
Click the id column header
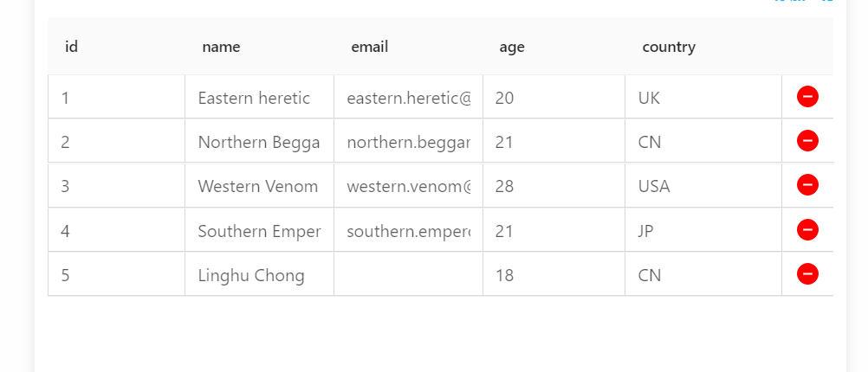point(72,47)
